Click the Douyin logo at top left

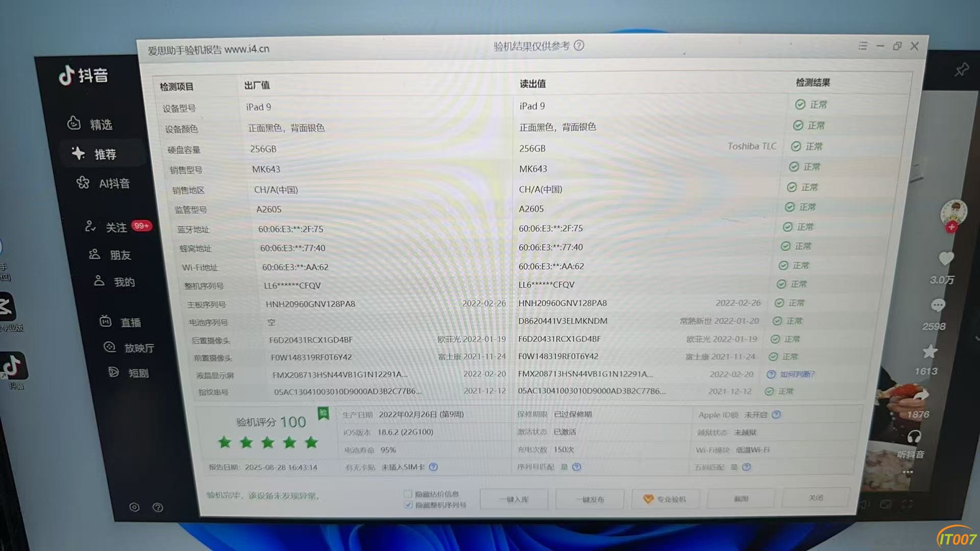83,76
